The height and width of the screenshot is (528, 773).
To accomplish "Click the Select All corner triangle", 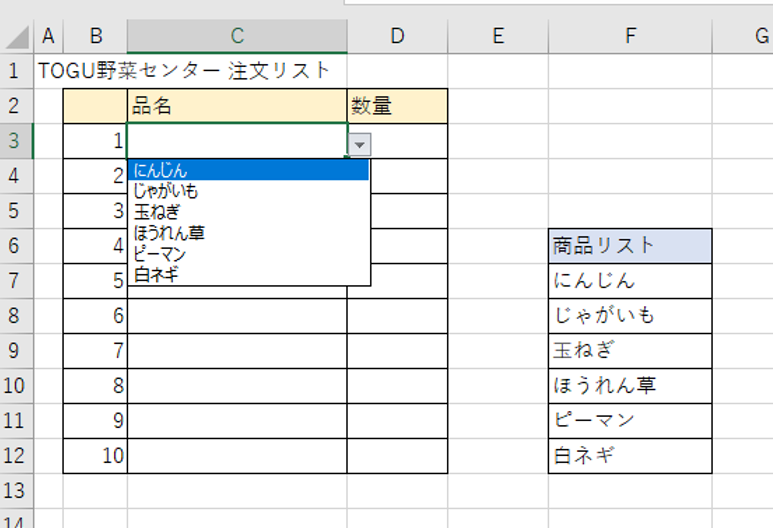I will 18,36.
